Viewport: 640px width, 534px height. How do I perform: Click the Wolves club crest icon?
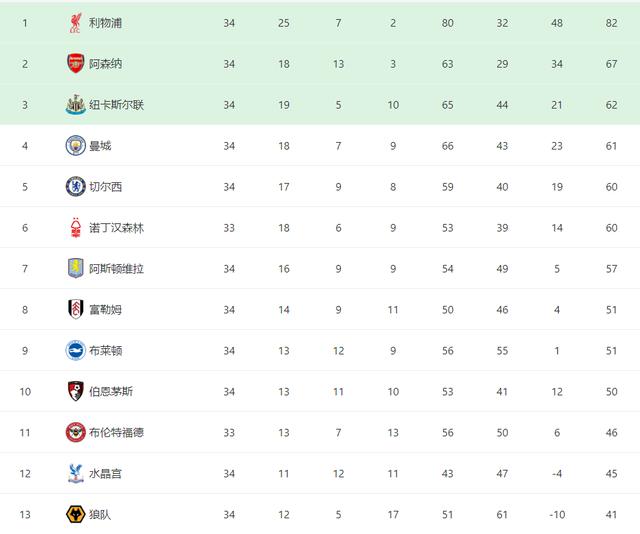tap(75, 514)
